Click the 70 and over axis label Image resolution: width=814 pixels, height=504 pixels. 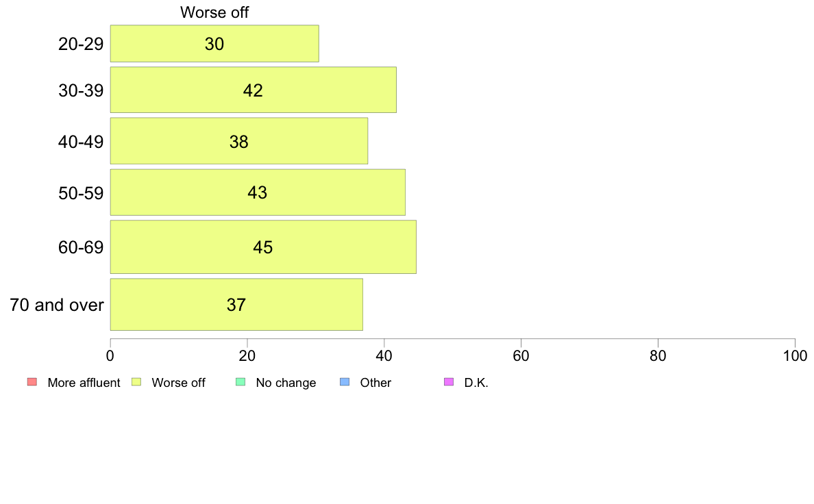pyautogui.click(x=57, y=305)
